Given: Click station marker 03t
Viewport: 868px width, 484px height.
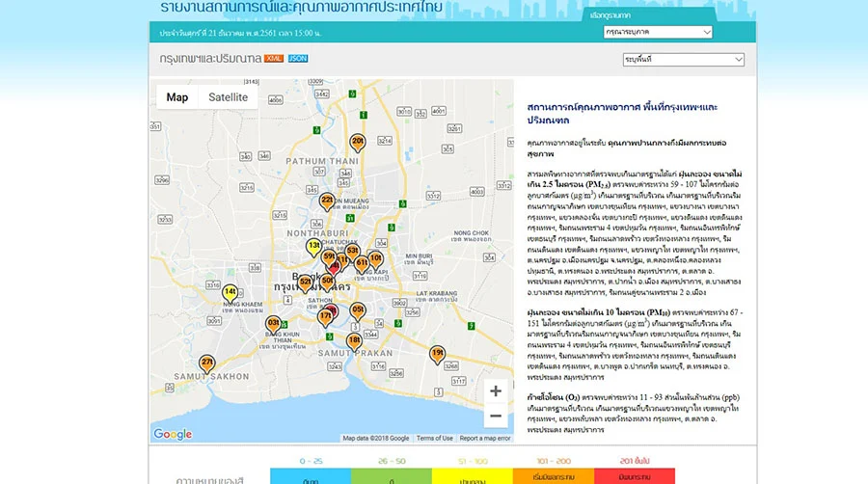Looking at the screenshot, I should click(x=273, y=324).
